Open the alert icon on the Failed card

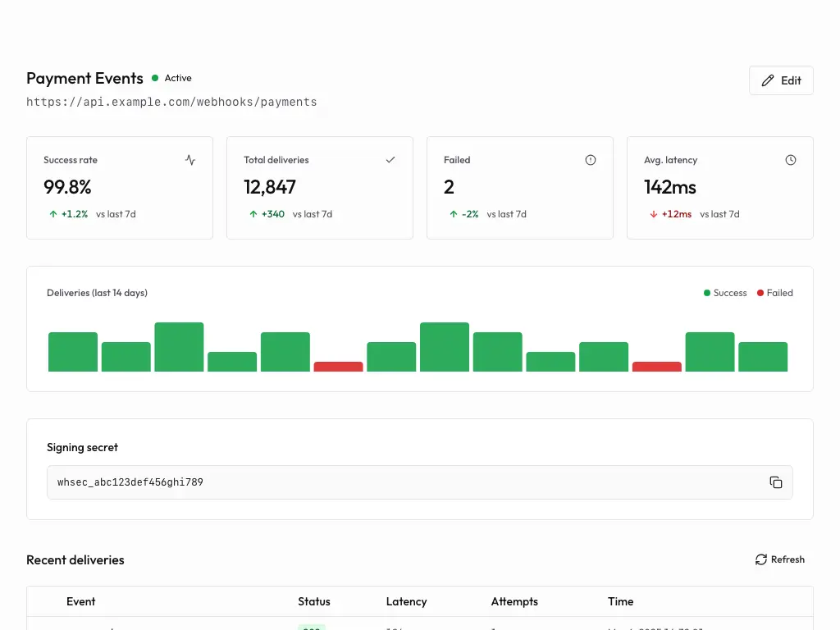(x=591, y=160)
